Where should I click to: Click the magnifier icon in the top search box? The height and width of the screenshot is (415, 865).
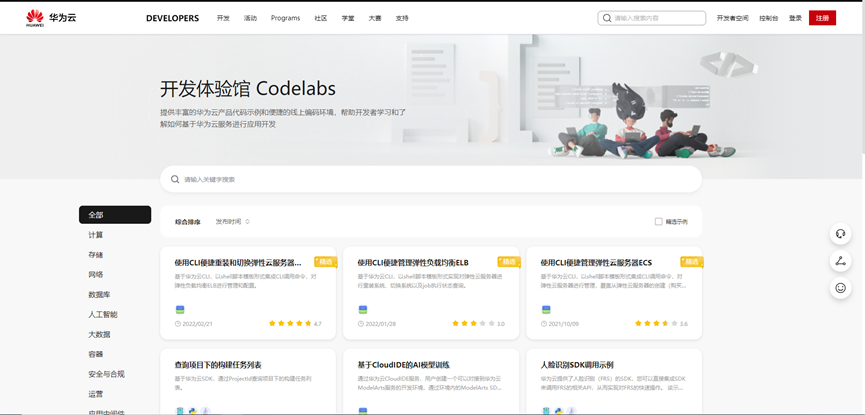coord(607,18)
